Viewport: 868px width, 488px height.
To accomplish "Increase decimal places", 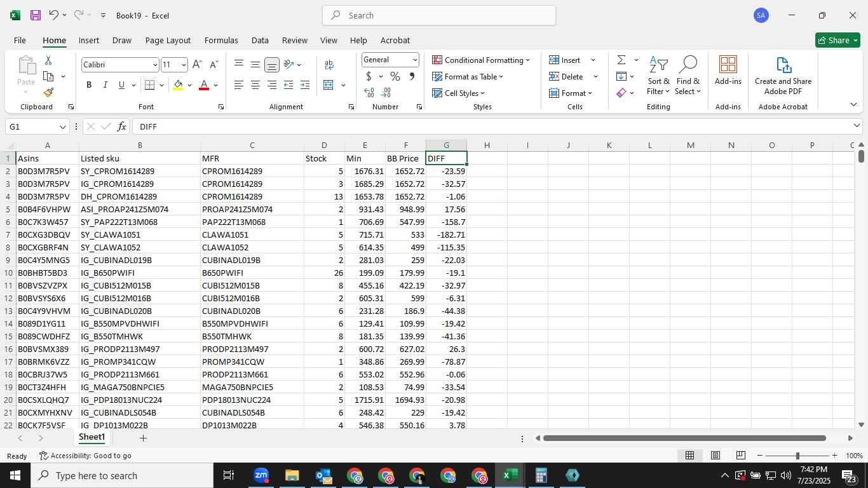I will [x=369, y=93].
